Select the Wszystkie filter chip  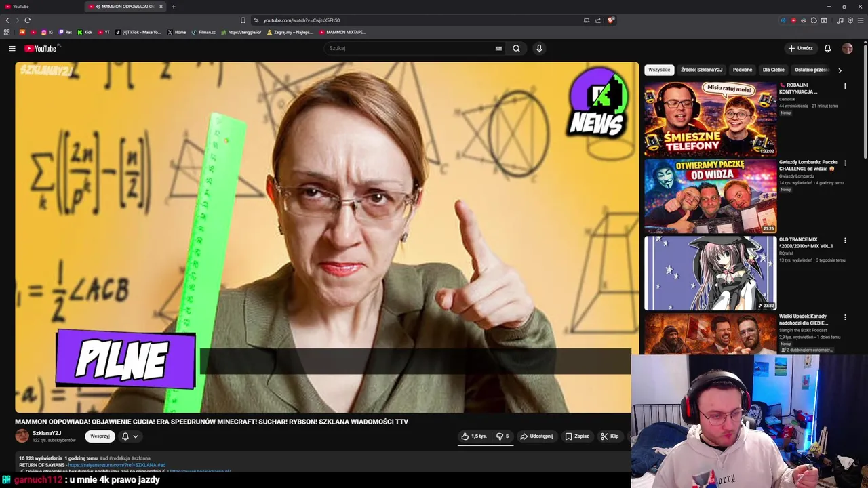point(659,70)
